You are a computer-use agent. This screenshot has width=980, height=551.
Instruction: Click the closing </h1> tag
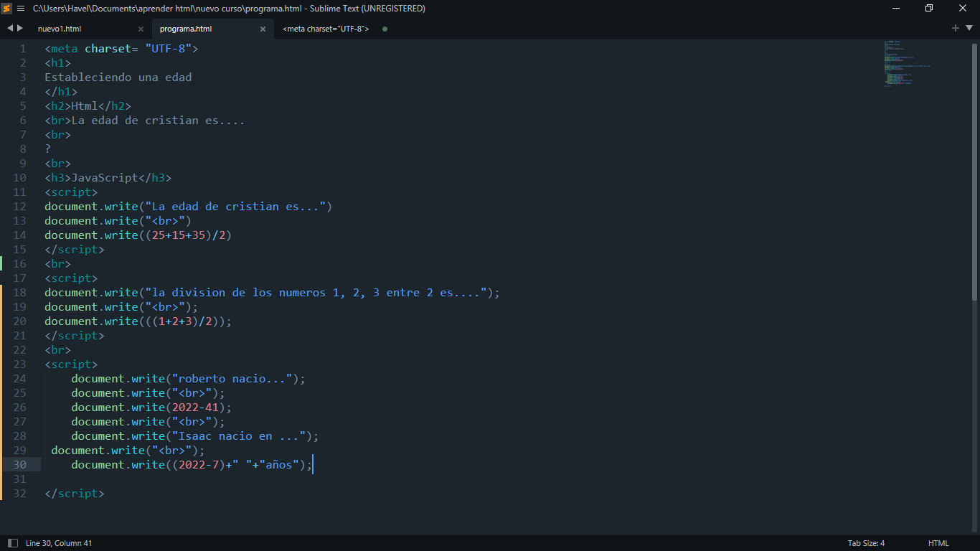coord(61,92)
